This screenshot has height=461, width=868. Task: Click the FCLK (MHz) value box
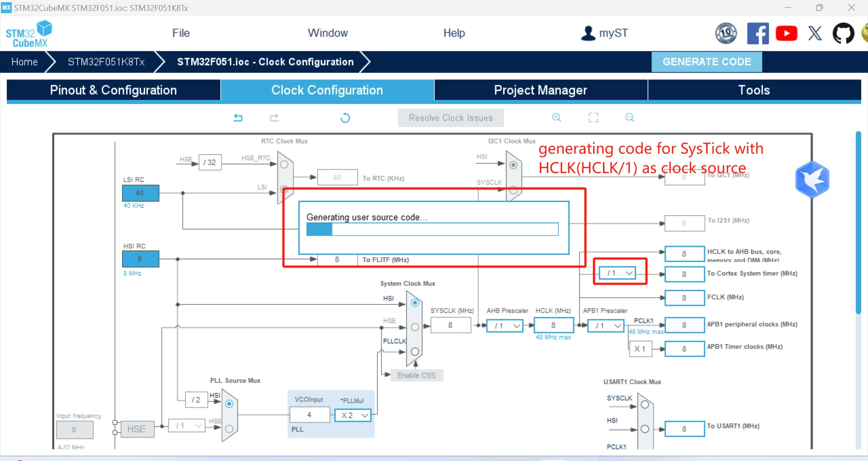(x=684, y=298)
